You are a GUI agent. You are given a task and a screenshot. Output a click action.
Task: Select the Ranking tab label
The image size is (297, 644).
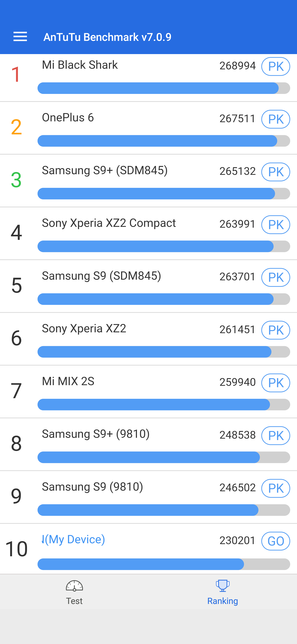[222, 601]
